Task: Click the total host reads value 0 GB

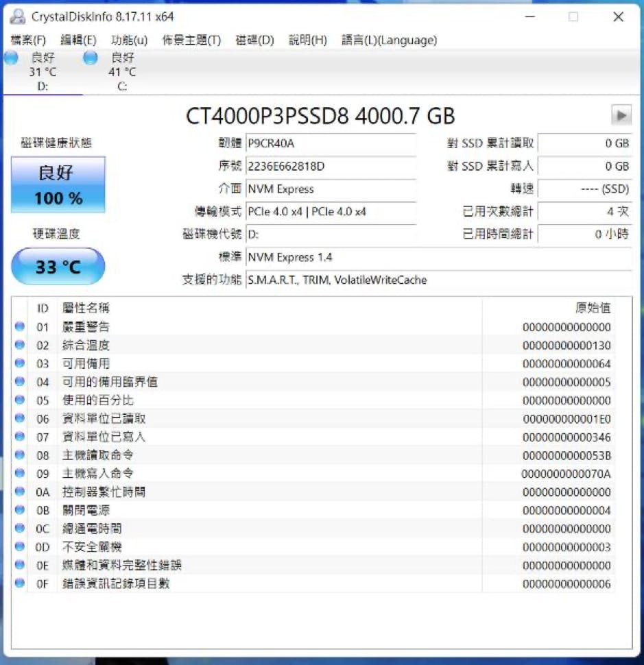Action: point(584,143)
